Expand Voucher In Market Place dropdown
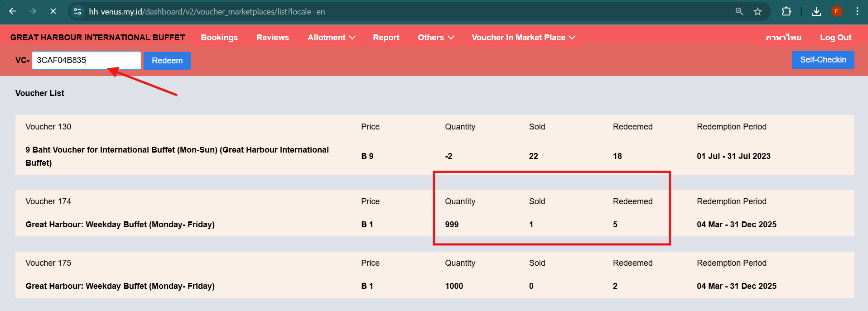 pyautogui.click(x=523, y=38)
